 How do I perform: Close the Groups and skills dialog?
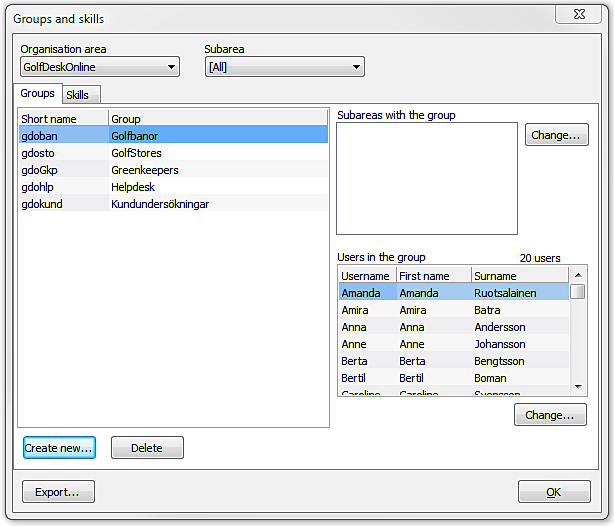point(579,15)
